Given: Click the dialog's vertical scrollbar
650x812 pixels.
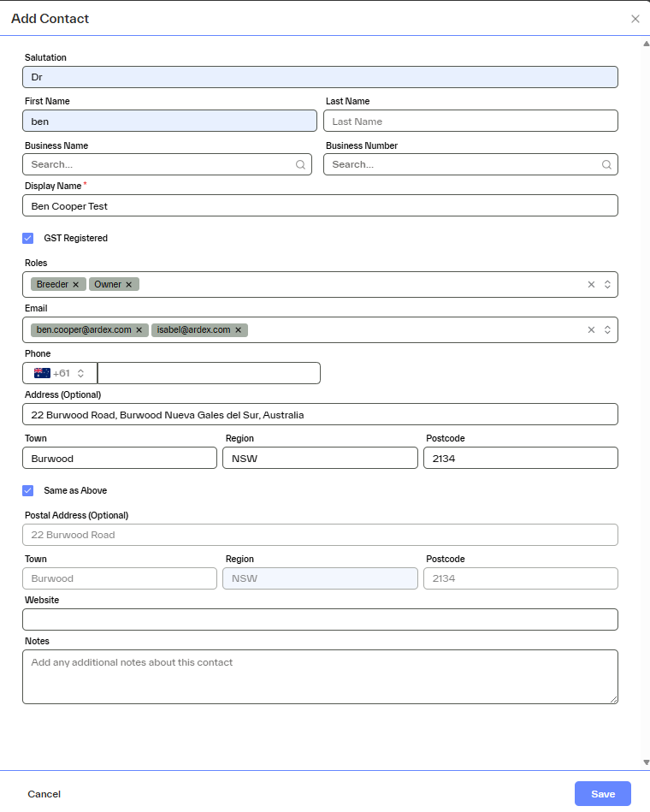Looking at the screenshot, I should click(x=646, y=342).
